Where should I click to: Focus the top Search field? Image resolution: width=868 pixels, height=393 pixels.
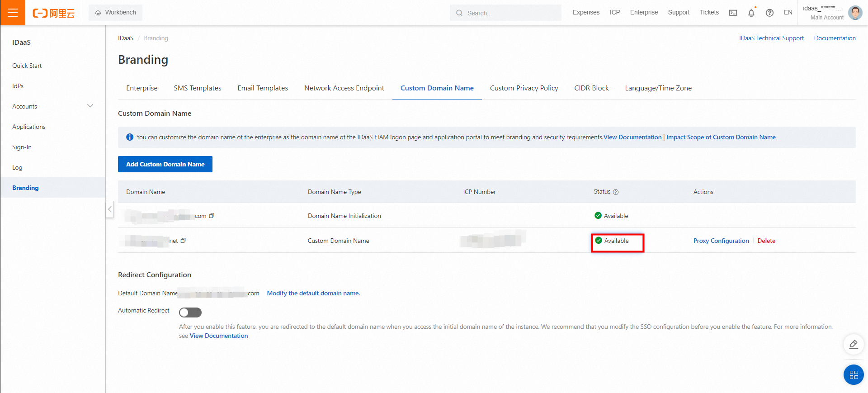point(505,13)
